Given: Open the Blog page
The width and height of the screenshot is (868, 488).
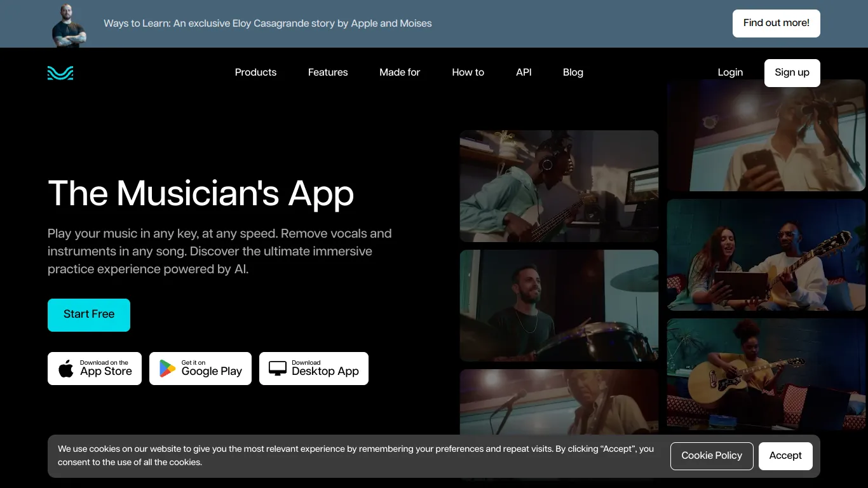Looking at the screenshot, I should [573, 72].
